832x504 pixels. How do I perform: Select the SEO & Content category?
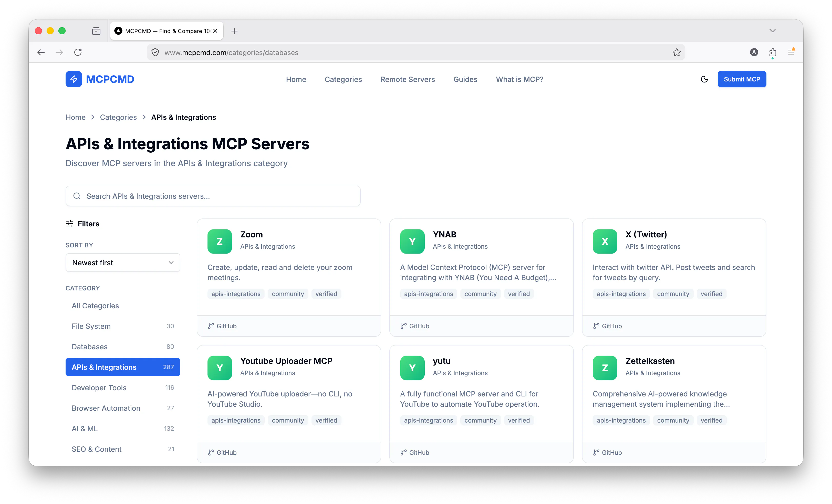pyautogui.click(x=123, y=449)
